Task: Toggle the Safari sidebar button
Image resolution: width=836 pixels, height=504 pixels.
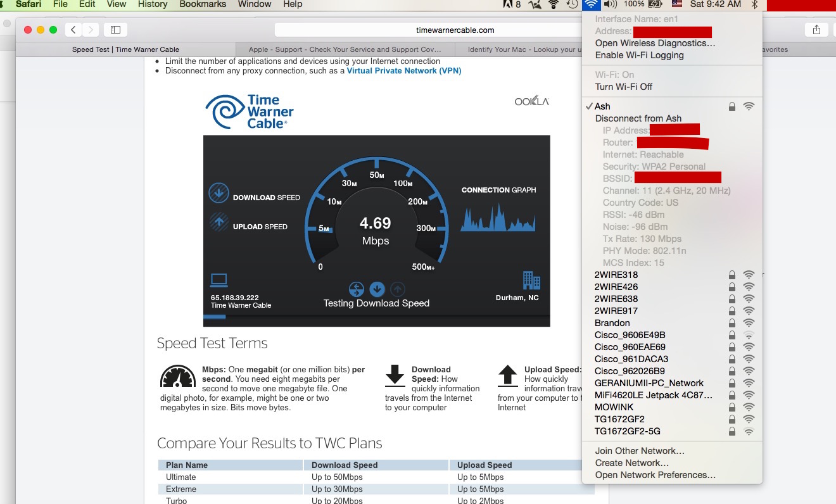Action: point(115,30)
